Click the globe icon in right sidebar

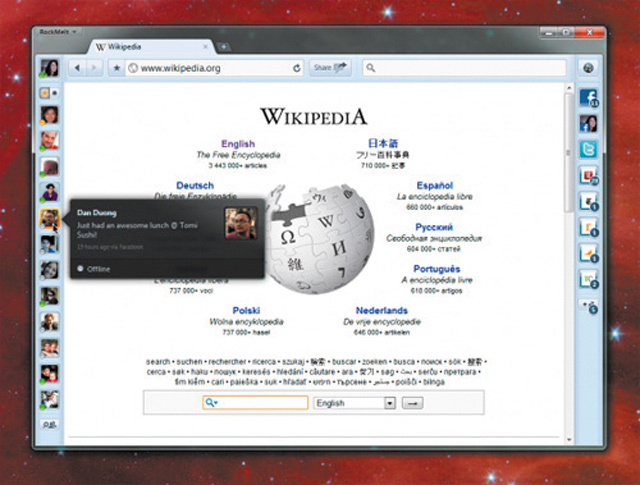(588, 68)
